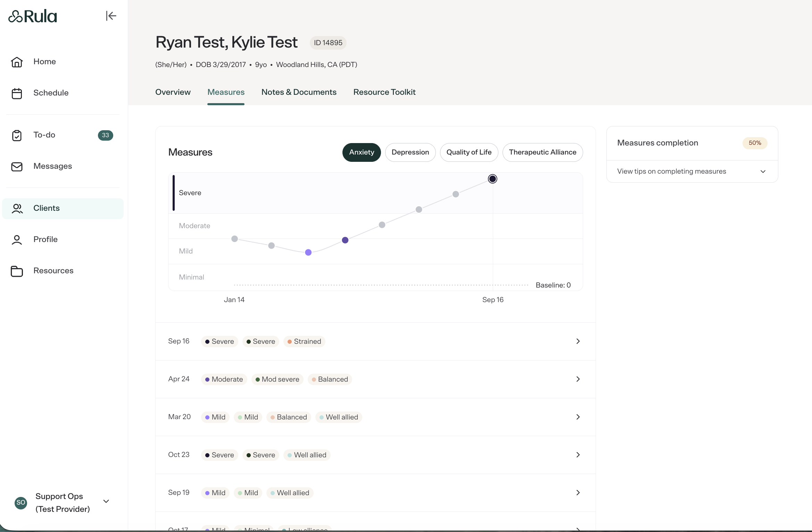Image resolution: width=812 pixels, height=532 pixels.
Task: Switch chart to Quality of Life
Action: (469, 152)
